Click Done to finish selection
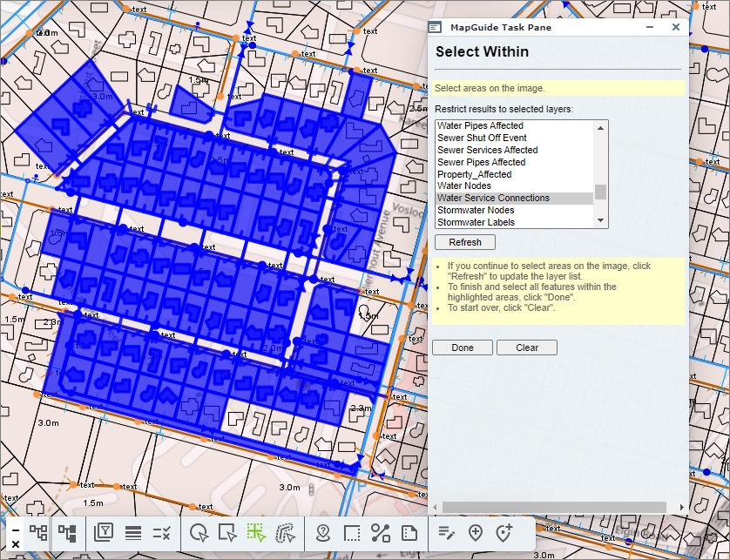The height and width of the screenshot is (560, 730). 463,347
